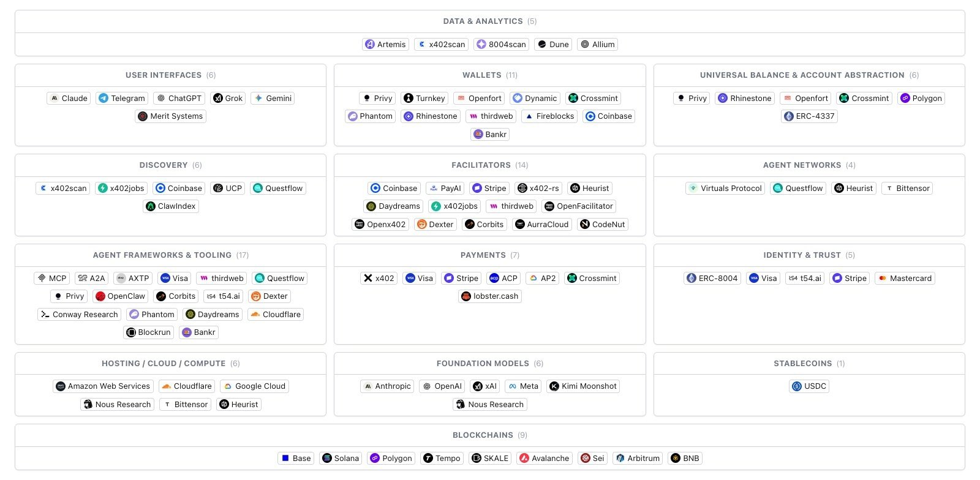Select the Dune analytics chip
Image resolution: width=980 pixels, height=480 pixels.
552,45
